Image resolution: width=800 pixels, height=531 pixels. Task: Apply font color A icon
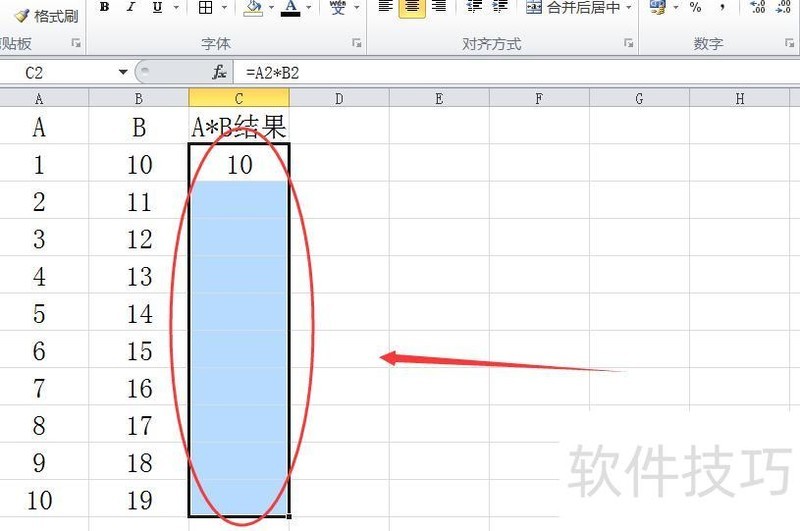click(291, 8)
